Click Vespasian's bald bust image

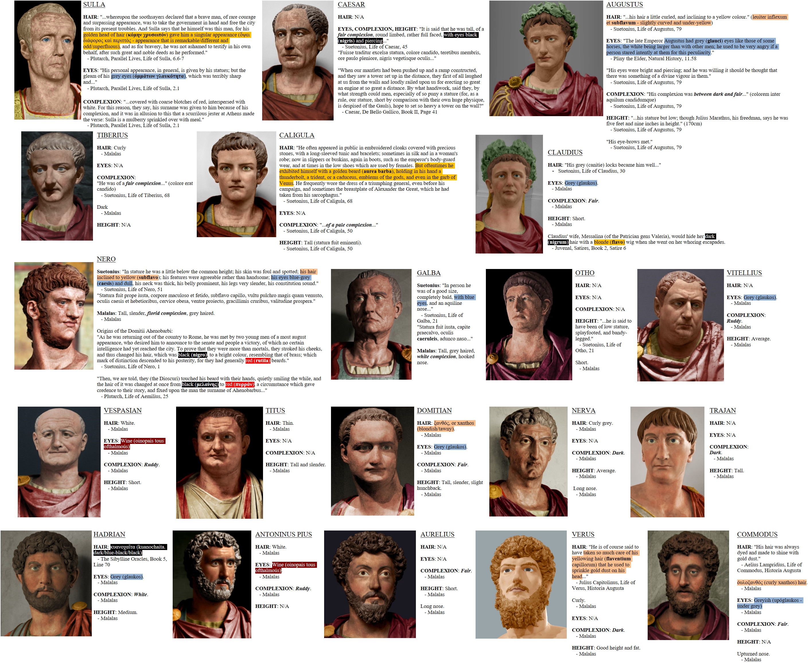(x=59, y=461)
